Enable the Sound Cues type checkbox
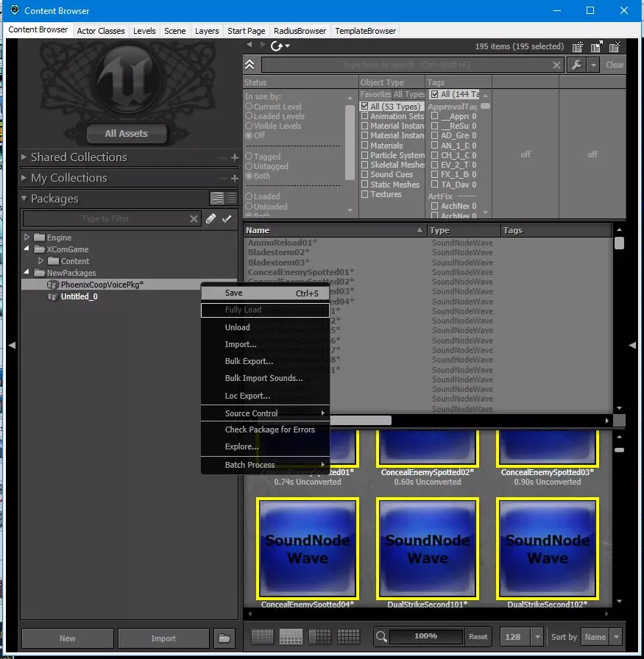This screenshot has width=644, height=659. click(x=365, y=175)
